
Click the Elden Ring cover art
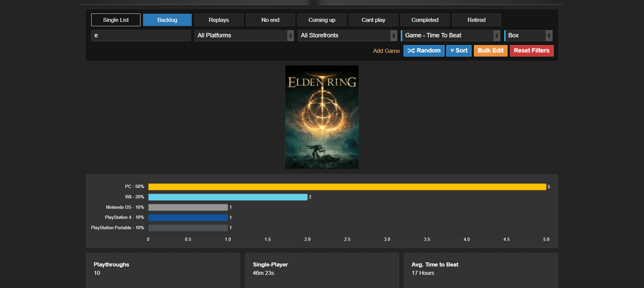[322, 117]
